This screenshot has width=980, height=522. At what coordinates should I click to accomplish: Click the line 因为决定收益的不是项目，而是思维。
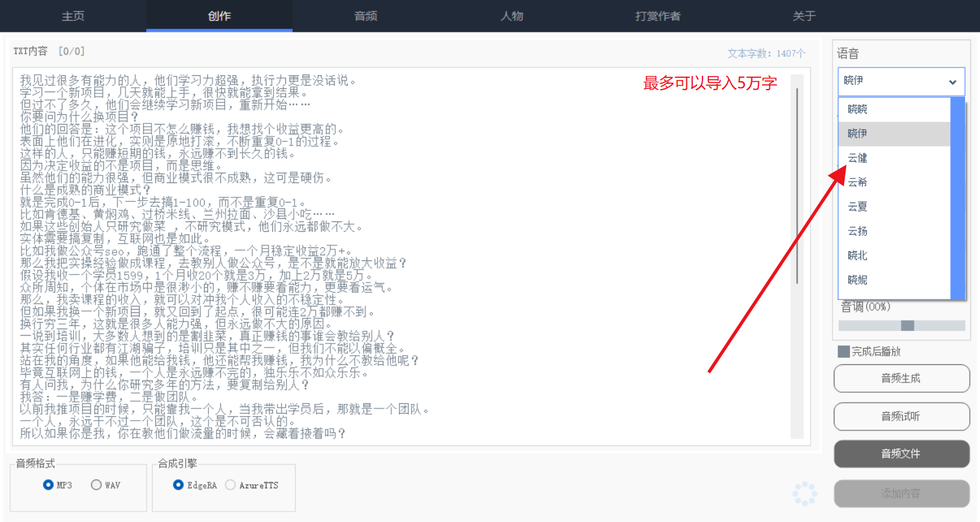click(x=122, y=166)
